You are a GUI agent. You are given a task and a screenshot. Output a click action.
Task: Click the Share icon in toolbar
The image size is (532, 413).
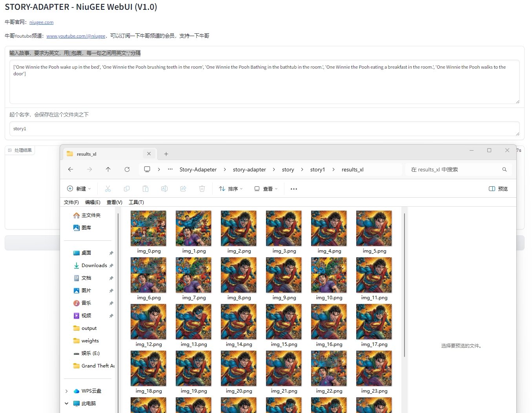pos(183,189)
